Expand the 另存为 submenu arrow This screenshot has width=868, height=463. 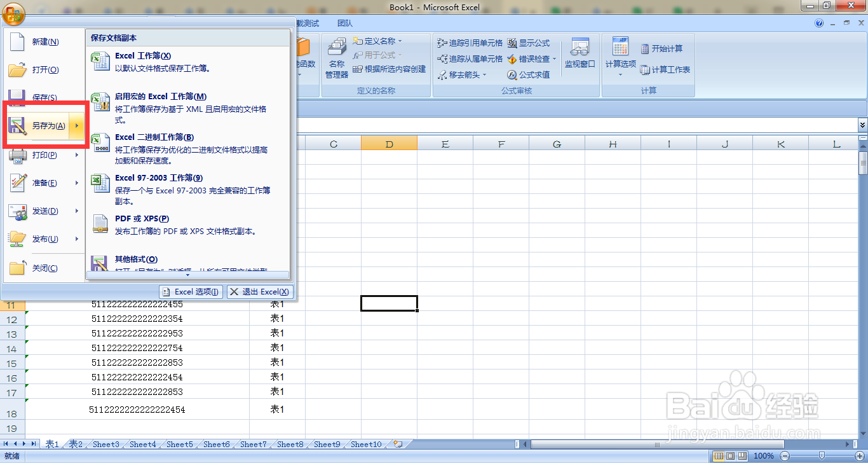(x=77, y=126)
